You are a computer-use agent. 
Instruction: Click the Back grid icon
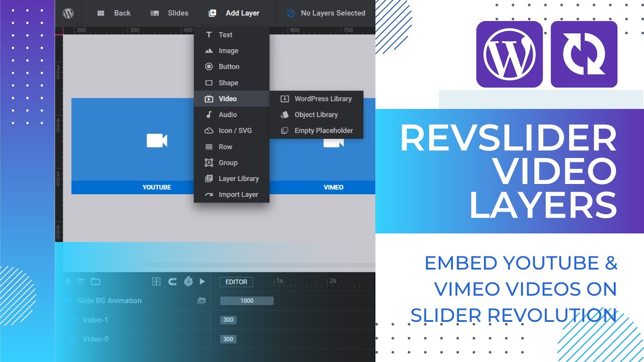(x=101, y=13)
